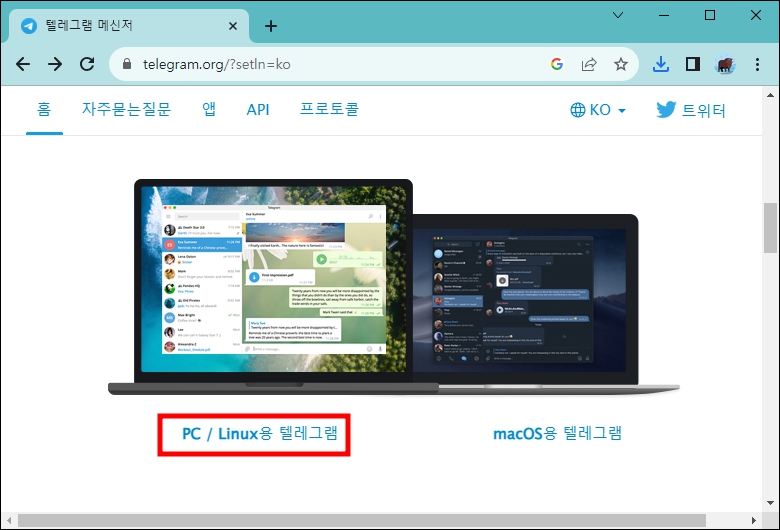Open the 프로토콜 navigation item
Image resolution: width=780 pixels, height=530 pixels.
click(x=329, y=109)
